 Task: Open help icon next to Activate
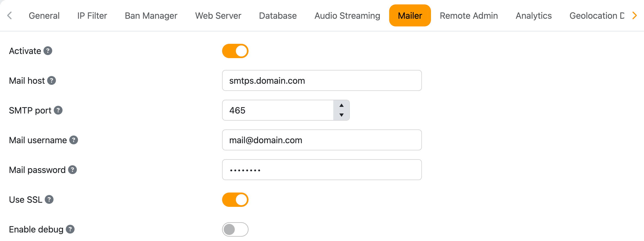(x=48, y=51)
